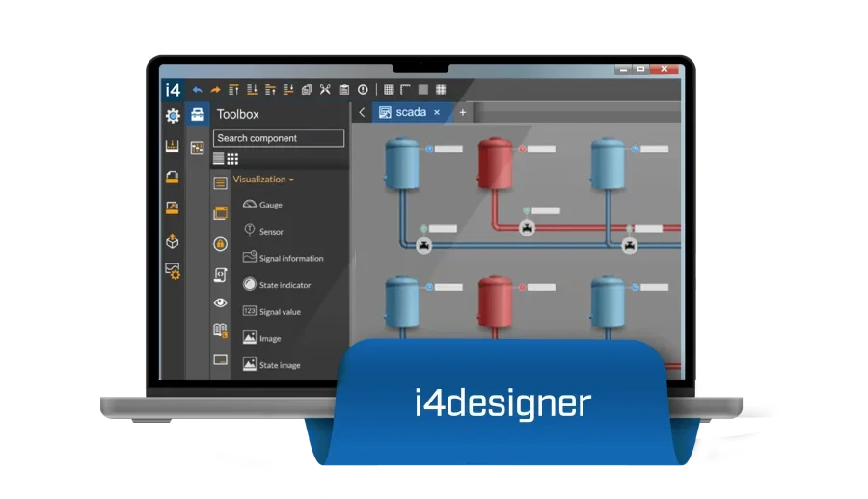This screenshot has height=499, width=868.
Task: Click the left chevron beside tabs
Action: click(362, 112)
